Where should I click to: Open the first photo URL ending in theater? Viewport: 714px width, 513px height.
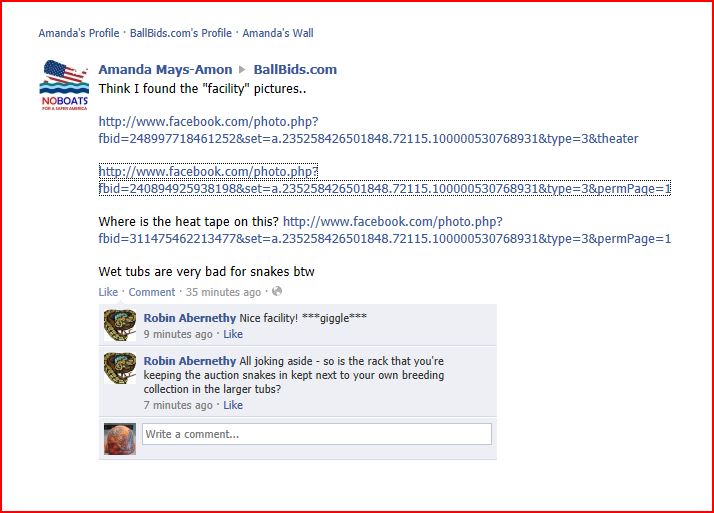tap(368, 130)
